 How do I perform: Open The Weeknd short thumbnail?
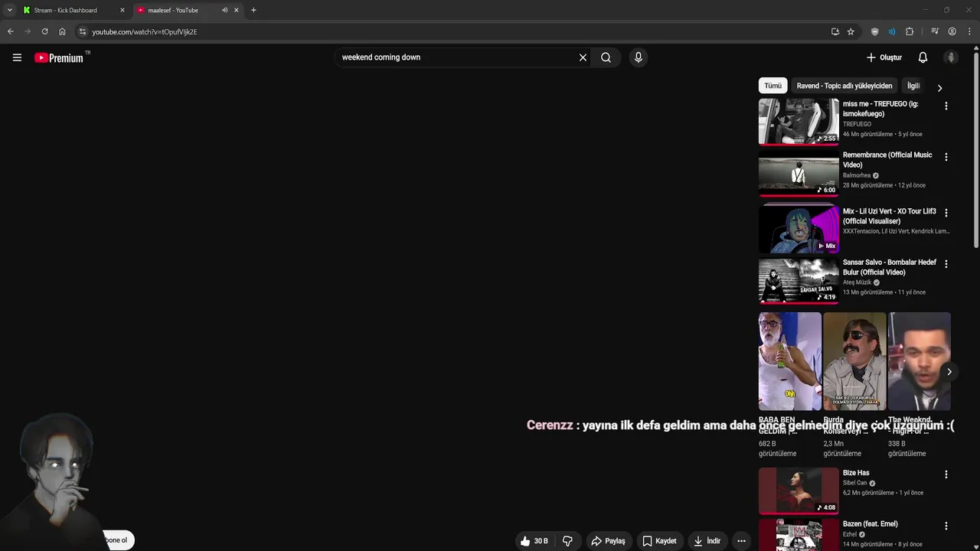(x=919, y=361)
